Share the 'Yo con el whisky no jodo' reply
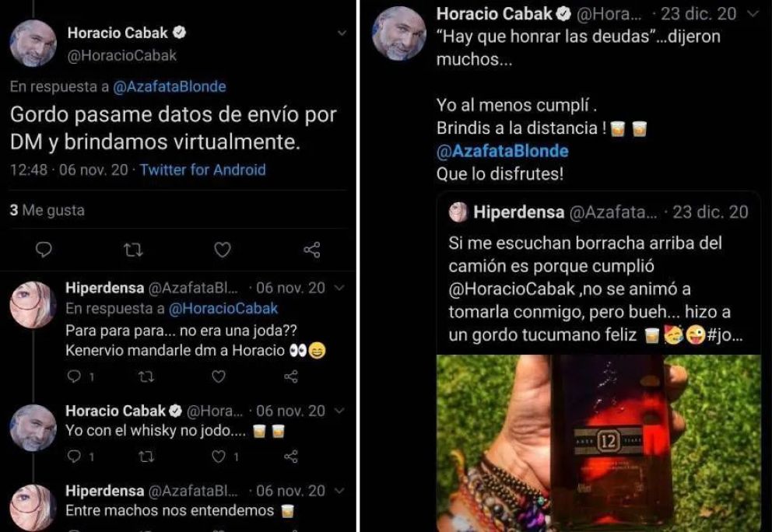Screen dimensions: 772x532 click(291, 457)
